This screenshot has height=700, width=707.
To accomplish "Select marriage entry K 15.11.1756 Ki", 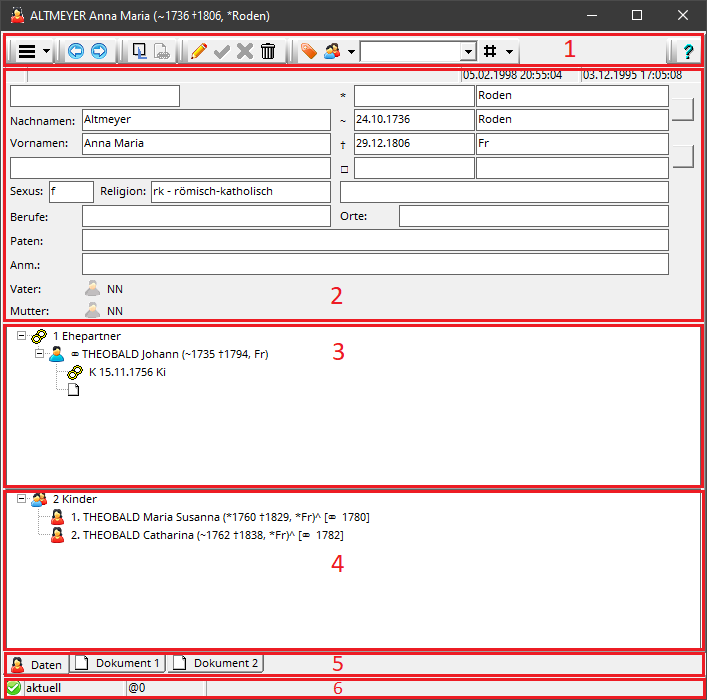I will point(127,372).
